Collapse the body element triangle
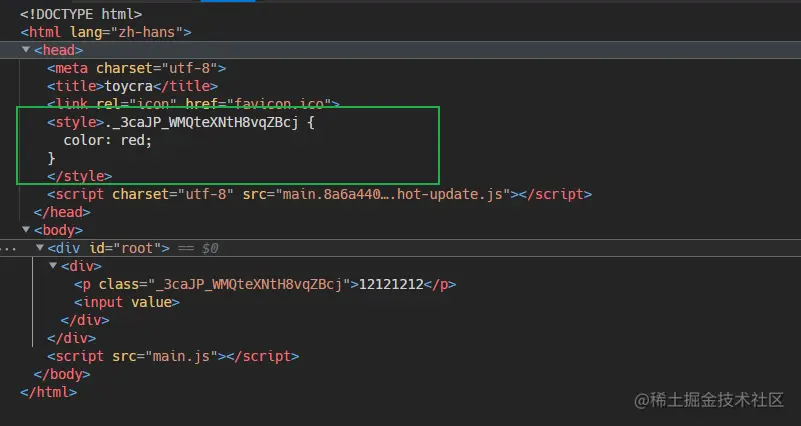The image size is (801, 426). (x=26, y=230)
